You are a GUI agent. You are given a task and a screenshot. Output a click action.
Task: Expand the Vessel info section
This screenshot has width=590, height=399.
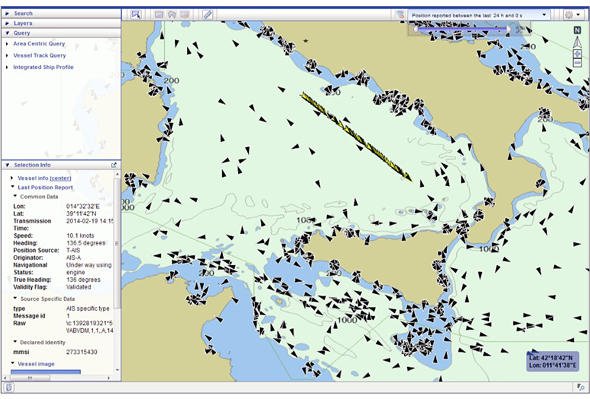pos(12,178)
